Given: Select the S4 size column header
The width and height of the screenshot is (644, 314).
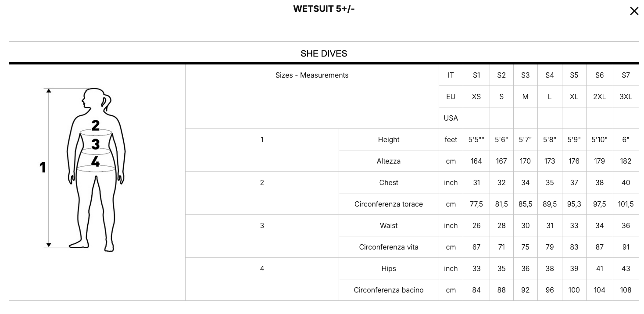Looking at the screenshot, I should click(x=550, y=75).
